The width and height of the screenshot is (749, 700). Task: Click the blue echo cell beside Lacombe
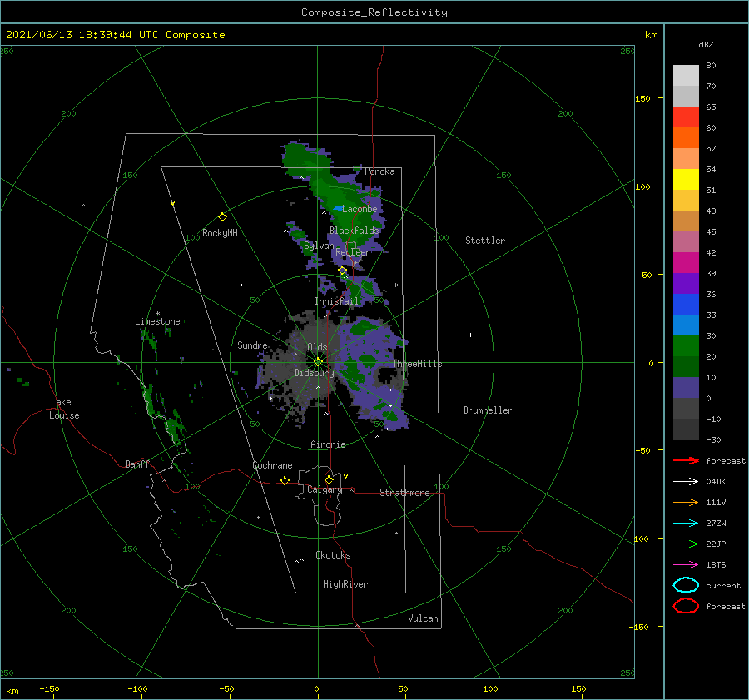point(338,208)
